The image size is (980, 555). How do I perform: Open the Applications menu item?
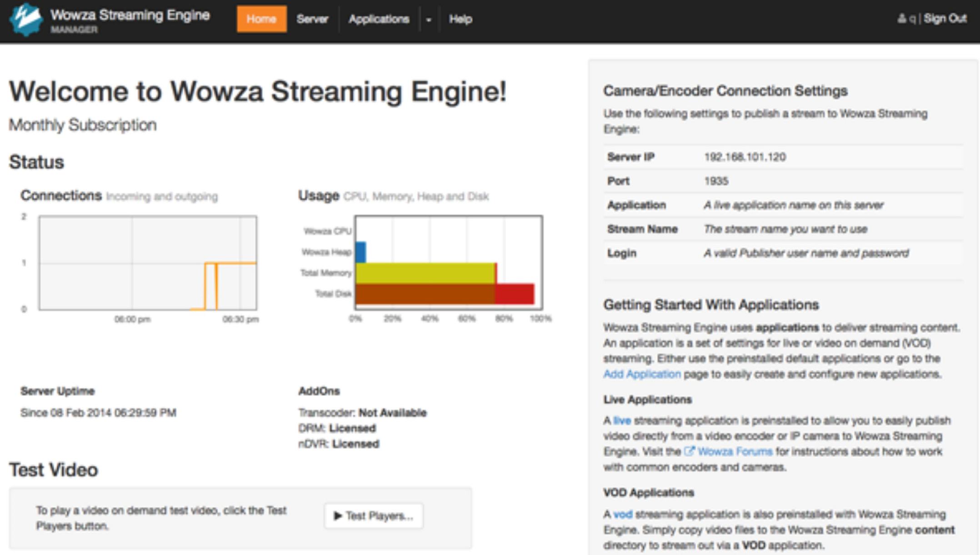pyautogui.click(x=379, y=19)
